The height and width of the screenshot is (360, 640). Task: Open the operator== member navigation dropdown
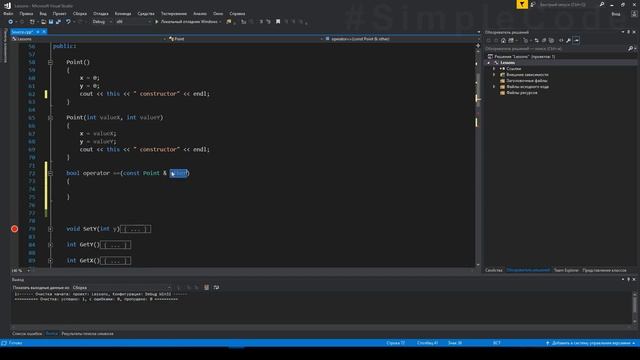[400, 39]
